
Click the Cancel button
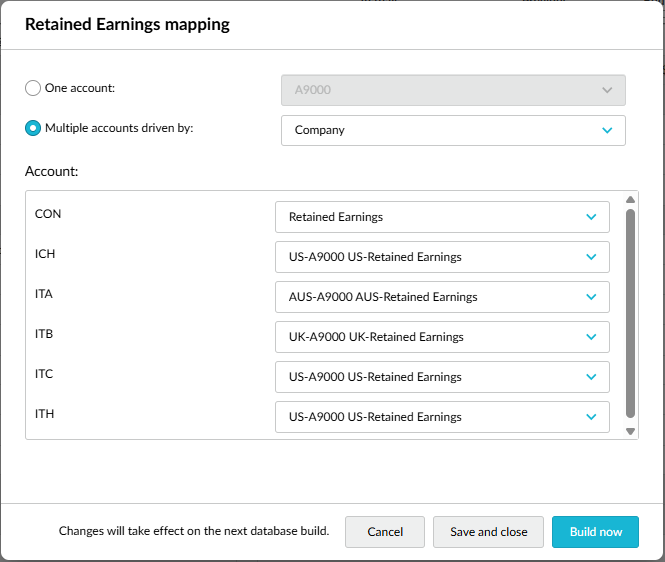coord(385,532)
